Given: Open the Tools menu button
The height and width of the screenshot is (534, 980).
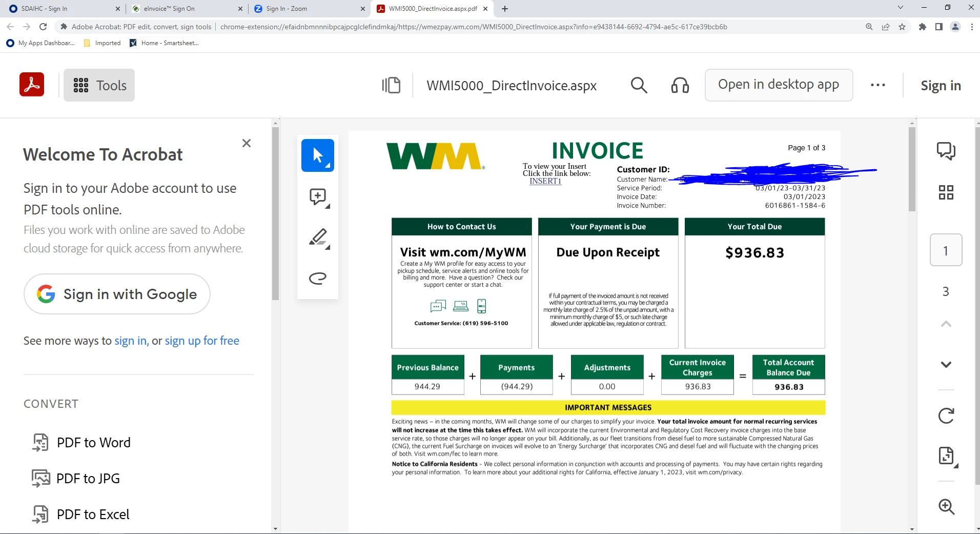Looking at the screenshot, I should (x=99, y=85).
